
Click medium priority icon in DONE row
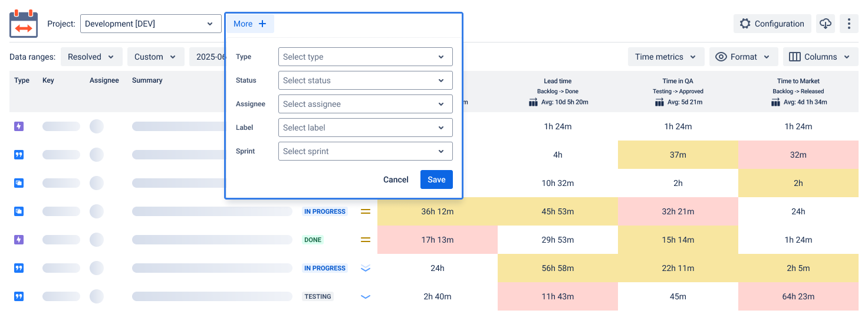click(x=366, y=240)
